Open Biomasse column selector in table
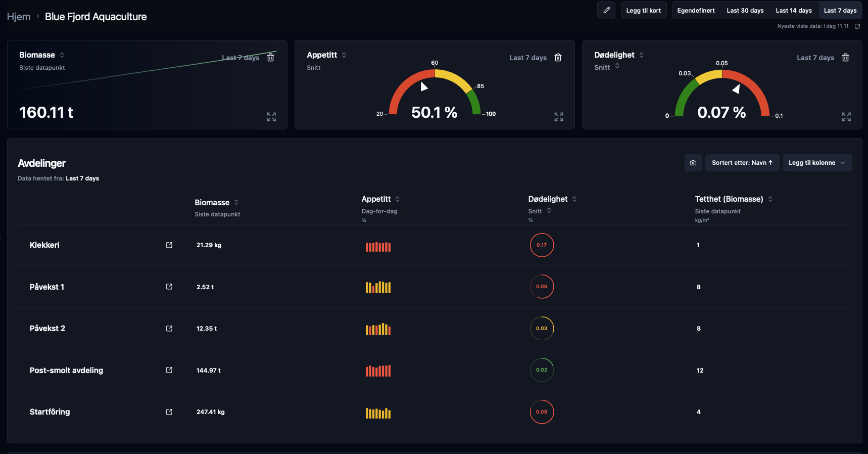Viewport: 868px width, 454px height. tap(236, 202)
